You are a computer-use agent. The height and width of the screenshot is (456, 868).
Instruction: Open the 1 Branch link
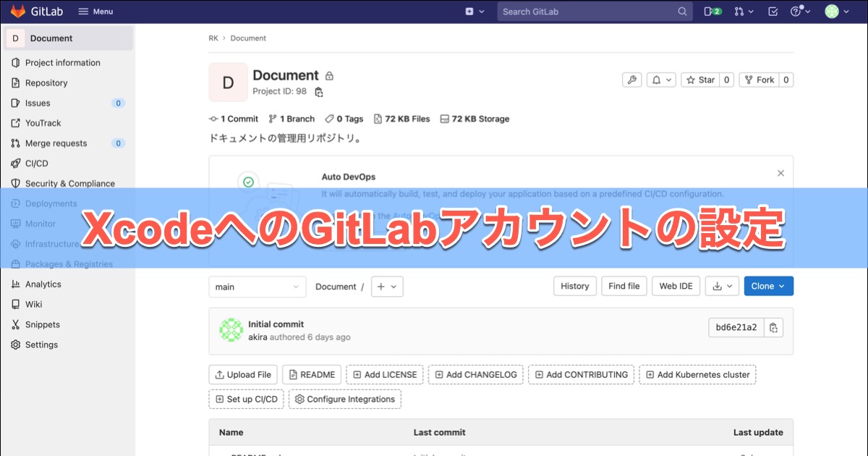point(292,119)
